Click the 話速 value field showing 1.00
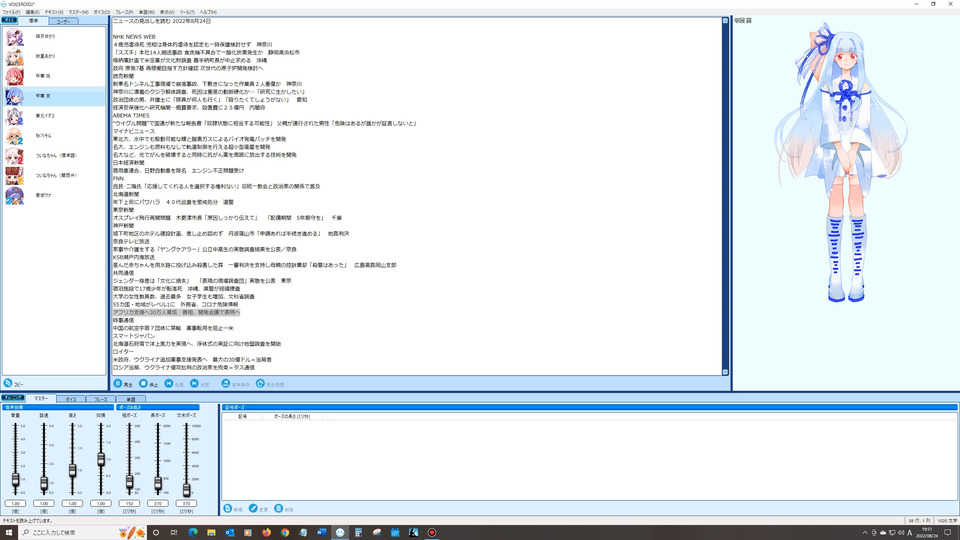Screen dimensions: 960x540 click(44, 503)
